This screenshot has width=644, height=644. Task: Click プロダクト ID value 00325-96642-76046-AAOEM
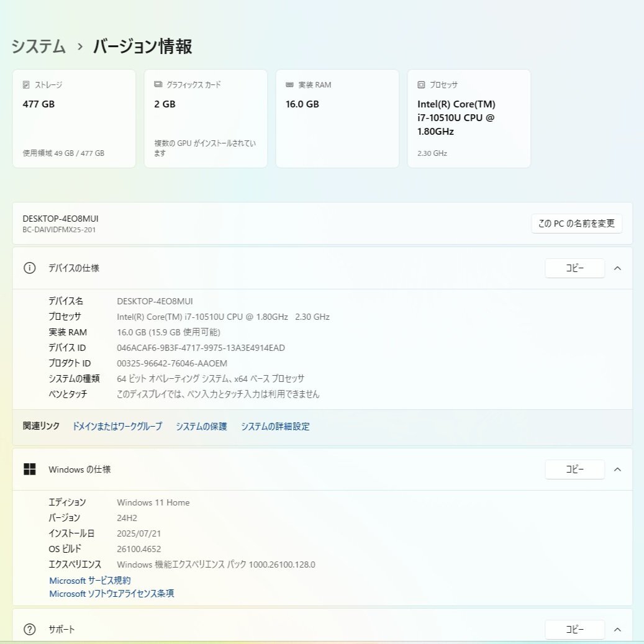tap(172, 363)
